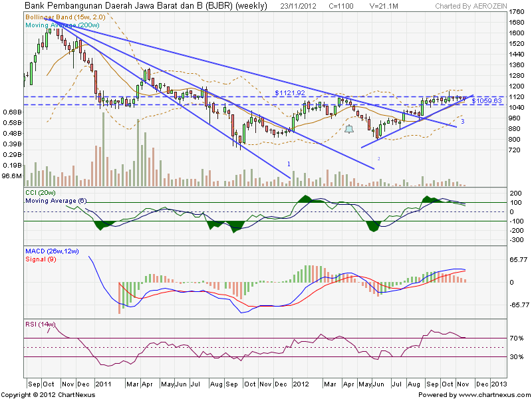Expand the MACD indicator panel
The width and height of the screenshot is (532, 399).
tap(266, 283)
